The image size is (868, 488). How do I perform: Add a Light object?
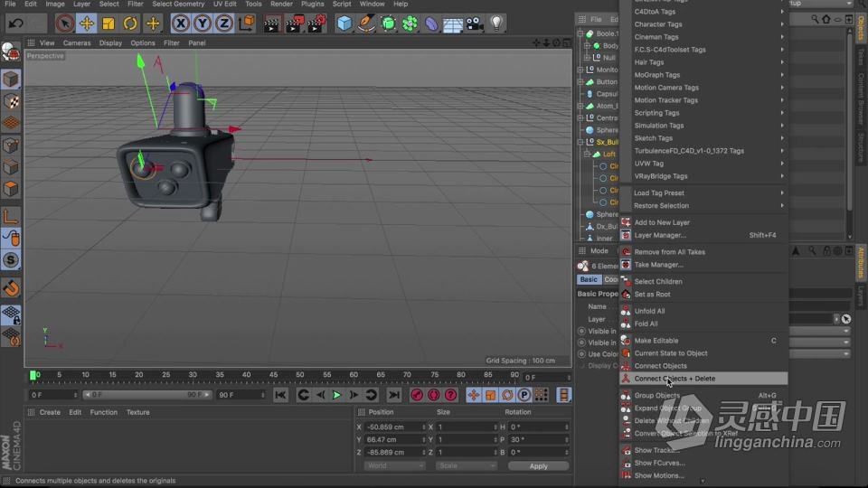(496, 23)
